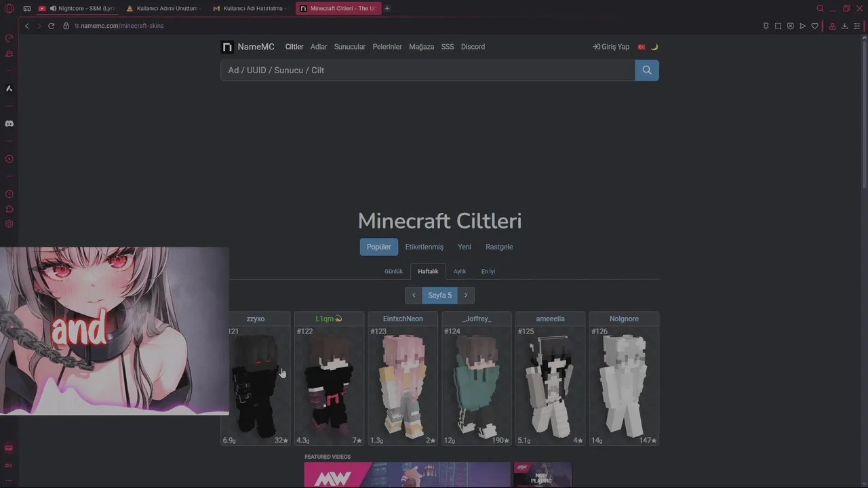Open SSS in the NameMC navbar
868x488 pixels.
448,47
